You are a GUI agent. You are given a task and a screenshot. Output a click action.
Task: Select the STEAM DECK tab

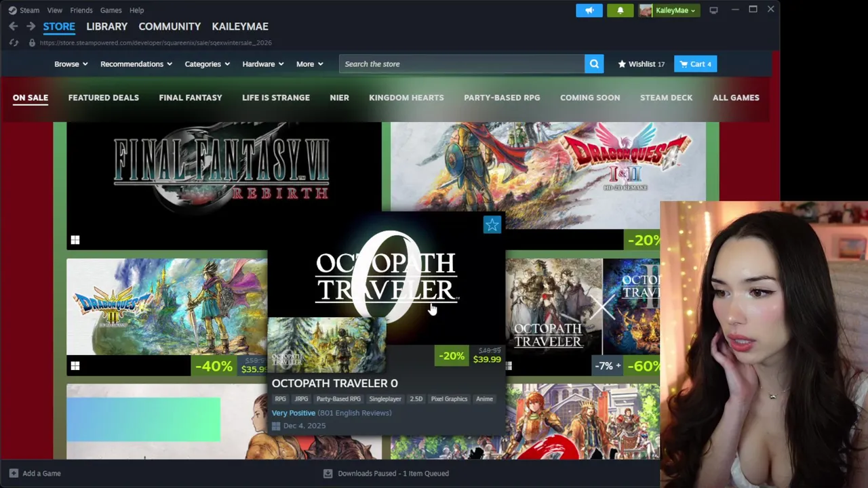[666, 98]
